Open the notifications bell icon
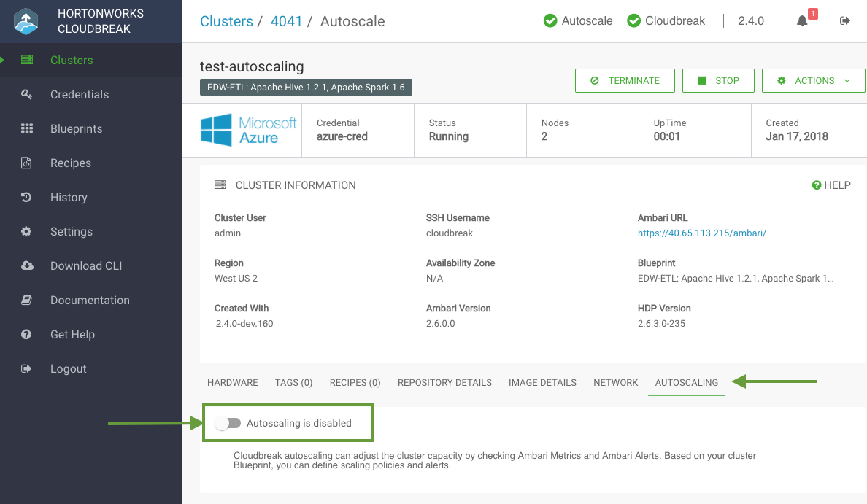Screen dimensions: 867x504 802,21
